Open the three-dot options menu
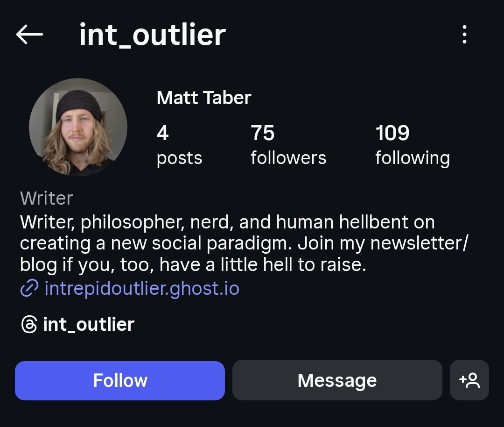The width and height of the screenshot is (504, 427). pos(464,35)
